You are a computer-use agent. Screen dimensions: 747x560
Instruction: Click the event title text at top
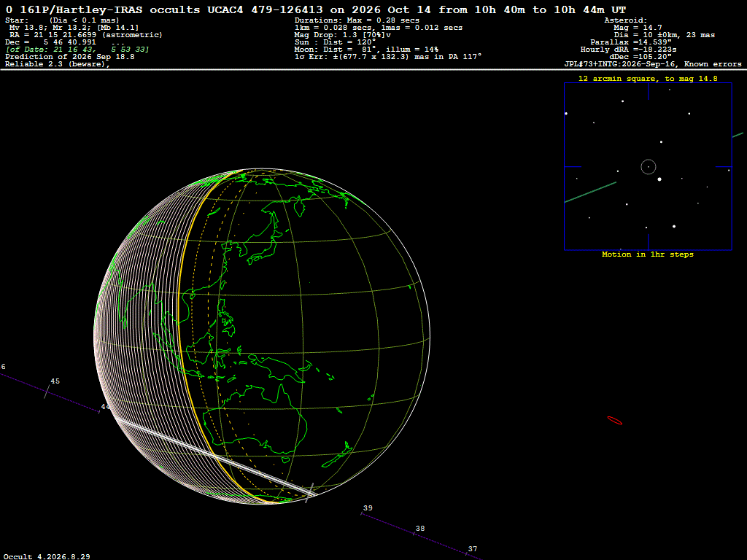(316, 9)
